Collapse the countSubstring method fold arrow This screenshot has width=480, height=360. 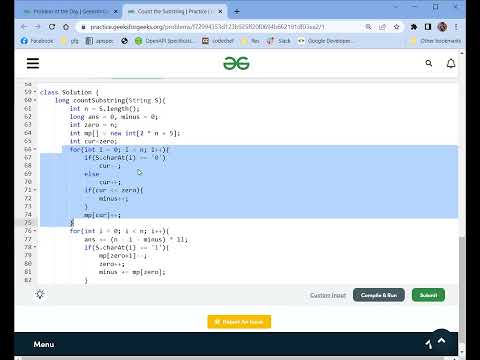(35, 100)
